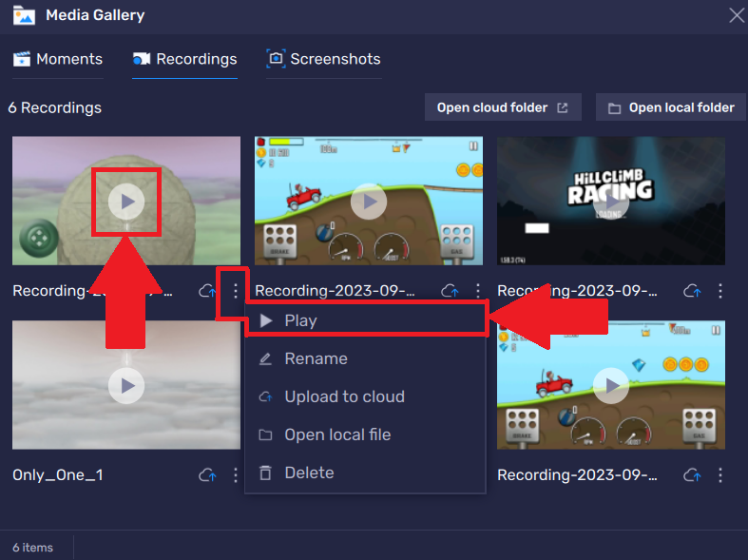748x560 pixels.
Task: Switch to the Screenshots tab
Action: tap(323, 59)
